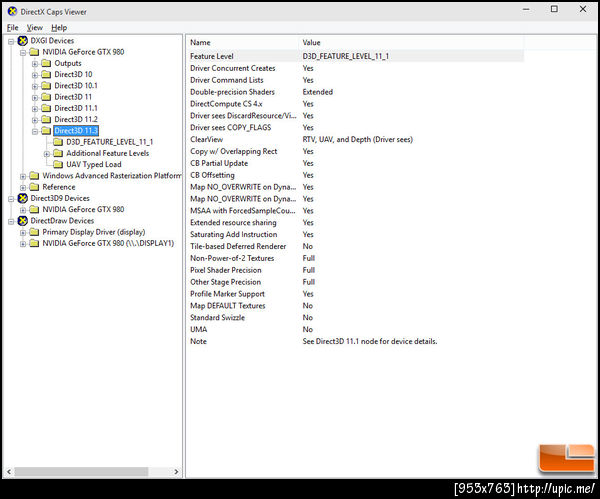Click the tree scrollbar right arrow
Viewport: 600px width, 499px height.
click(176, 472)
